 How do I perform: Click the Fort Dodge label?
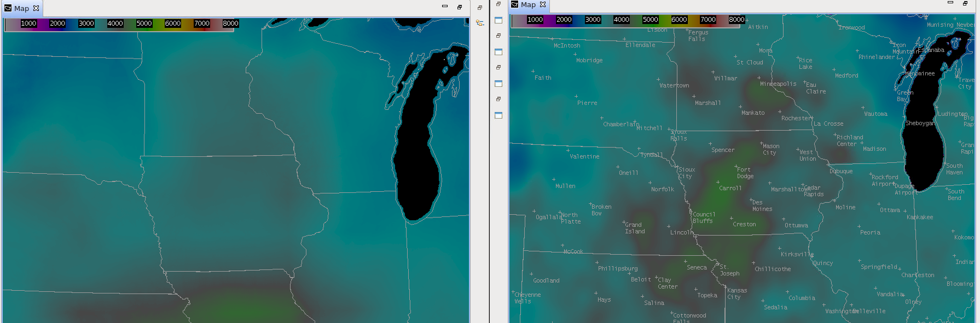[745, 173]
